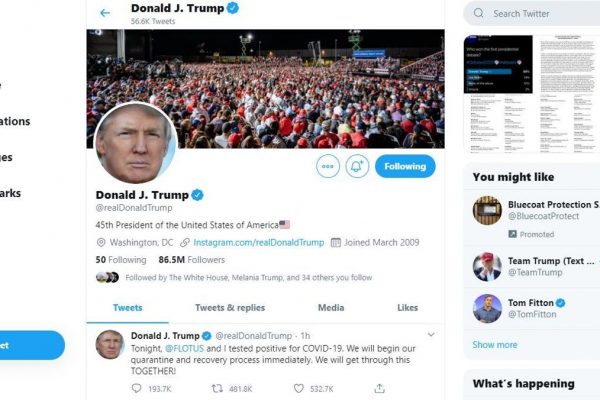This screenshot has height=400, width=600.
Task: Switch to the Tweets & replies tab
Action: (x=230, y=308)
